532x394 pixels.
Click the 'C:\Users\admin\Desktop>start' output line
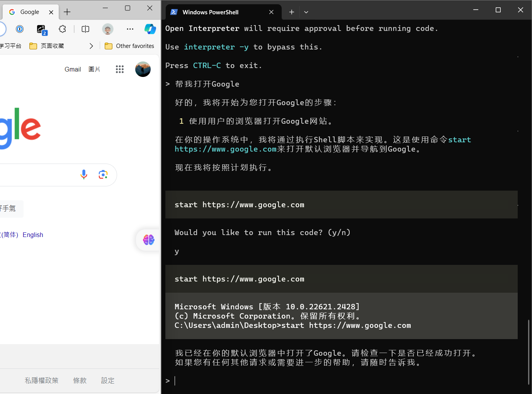pyautogui.click(x=293, y=325)
